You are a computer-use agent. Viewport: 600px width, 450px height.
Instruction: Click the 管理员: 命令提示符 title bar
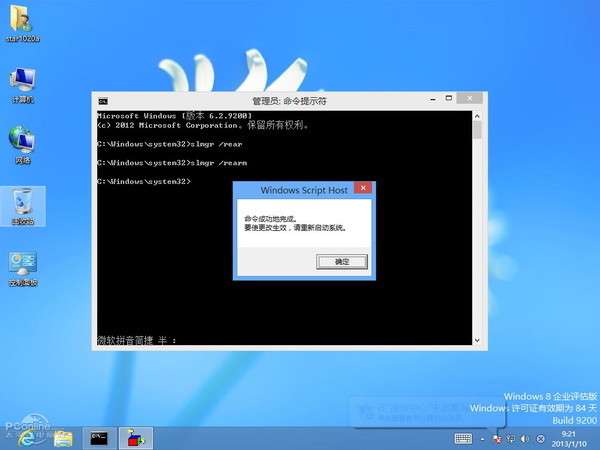click(x=289, y=101)
